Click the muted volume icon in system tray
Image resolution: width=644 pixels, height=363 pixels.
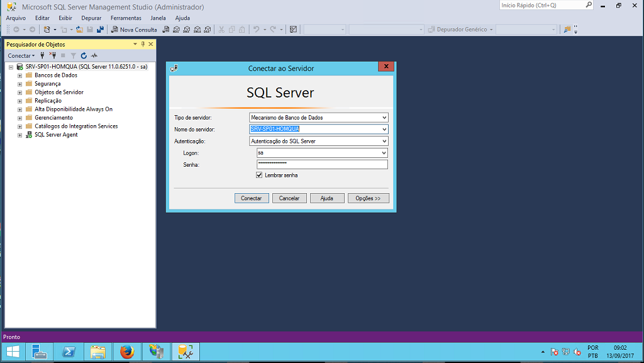(x=577, y=352)
